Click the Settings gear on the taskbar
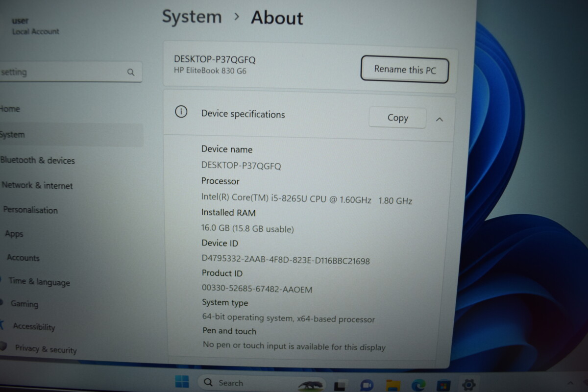 coord(468,385)
